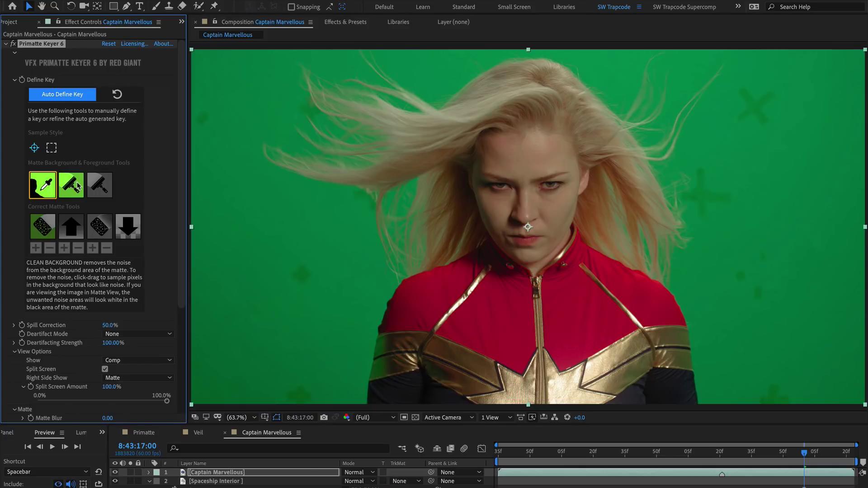Collapse the View Options group
This screenshot has height=488, width=868.
14,352
